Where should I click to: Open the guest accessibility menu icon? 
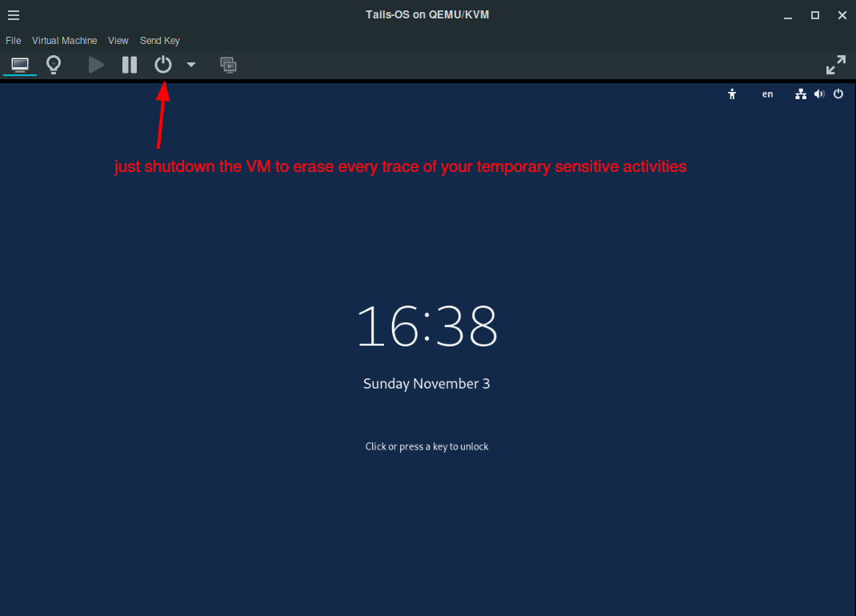(x=731, y=94)
